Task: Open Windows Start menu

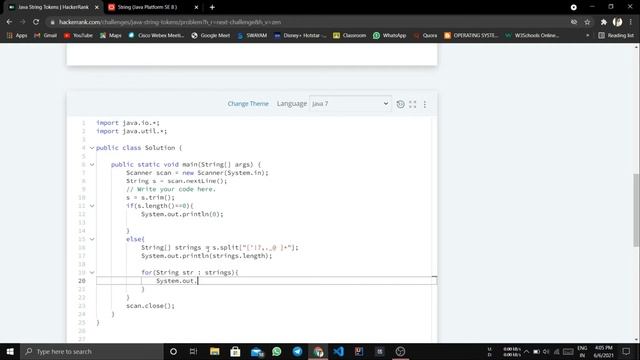Action: tap(10, 351)
